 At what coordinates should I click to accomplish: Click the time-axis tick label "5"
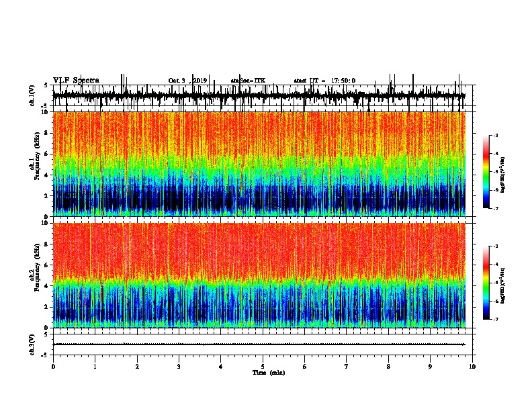tap(263, 367)
